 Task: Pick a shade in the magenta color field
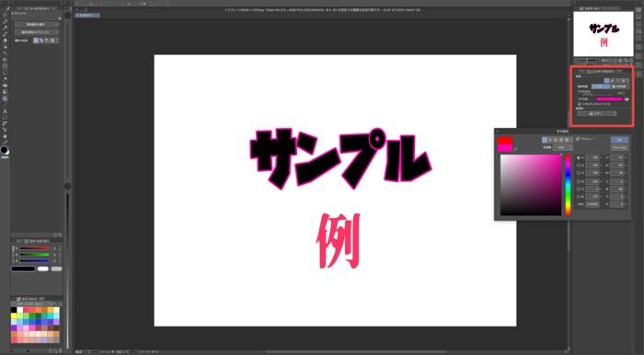click(x=531, y=185)
